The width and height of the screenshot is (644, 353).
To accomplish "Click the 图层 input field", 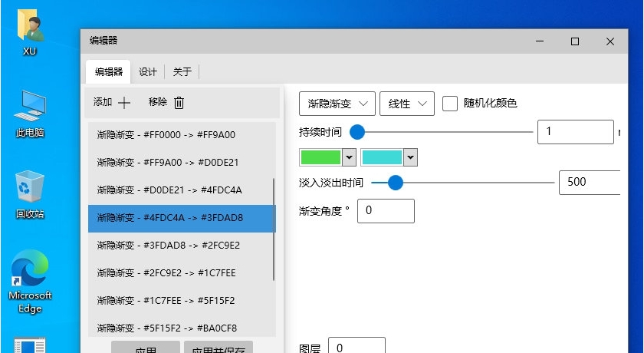I will click(356, 346).
